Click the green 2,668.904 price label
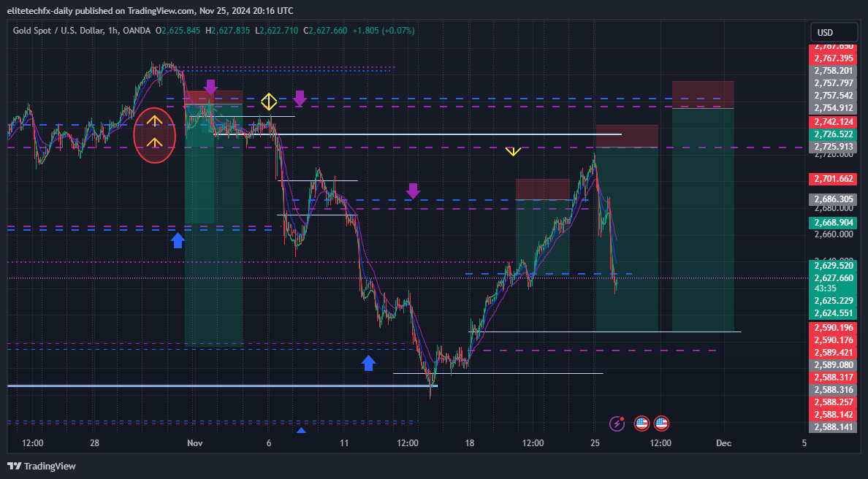The width and height of the screenshot is (868, 479). tap(833, 223)
